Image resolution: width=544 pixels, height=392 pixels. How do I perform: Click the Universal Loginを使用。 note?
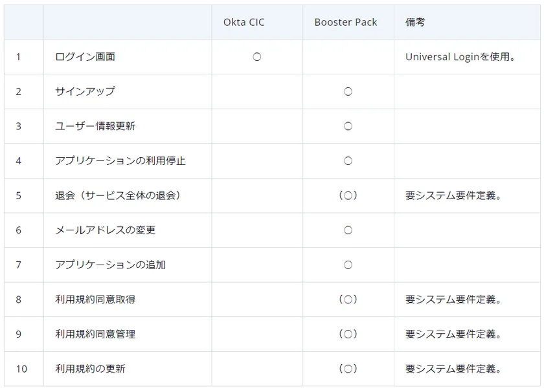(460, 57)
